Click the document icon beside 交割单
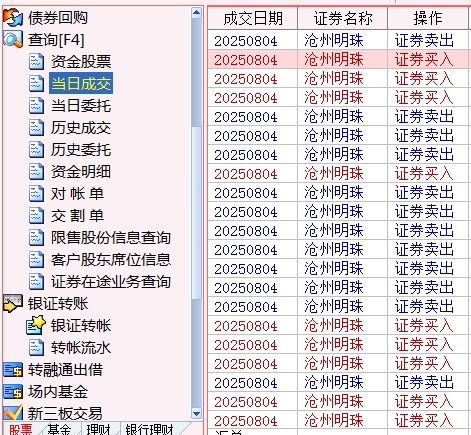This screenshot has width=471, height=435. [36, 215]
